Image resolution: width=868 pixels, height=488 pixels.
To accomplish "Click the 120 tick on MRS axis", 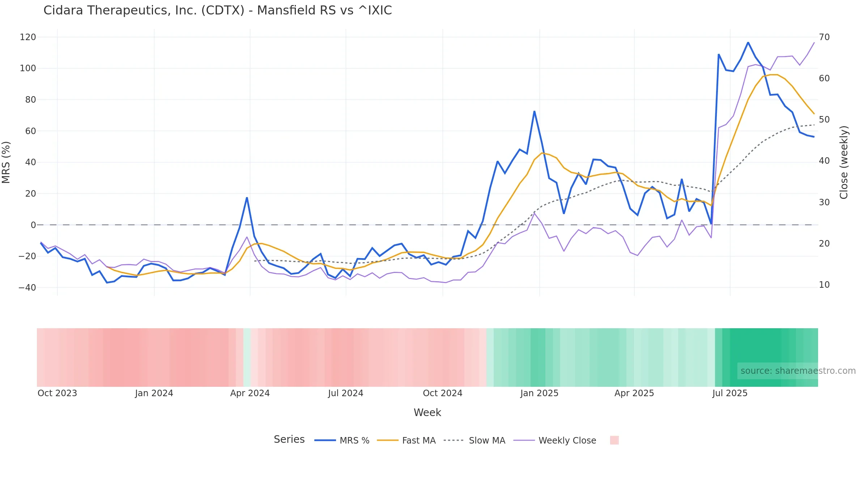I will click(x=28, y=37).
